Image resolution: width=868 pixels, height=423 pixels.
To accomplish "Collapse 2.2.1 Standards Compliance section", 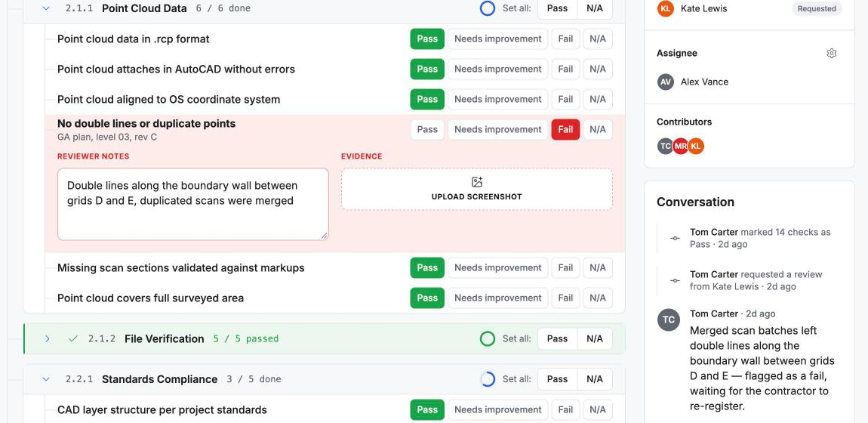I will [46, 379].
